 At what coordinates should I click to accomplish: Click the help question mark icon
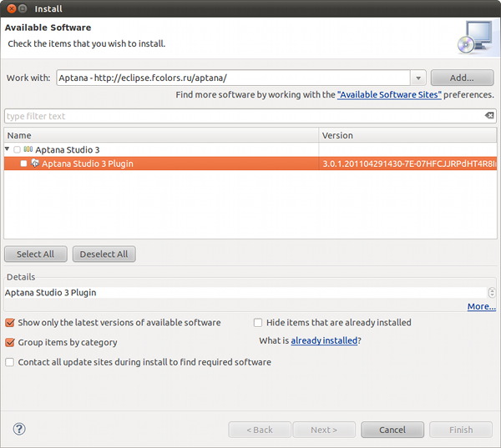tap(19, 429)
